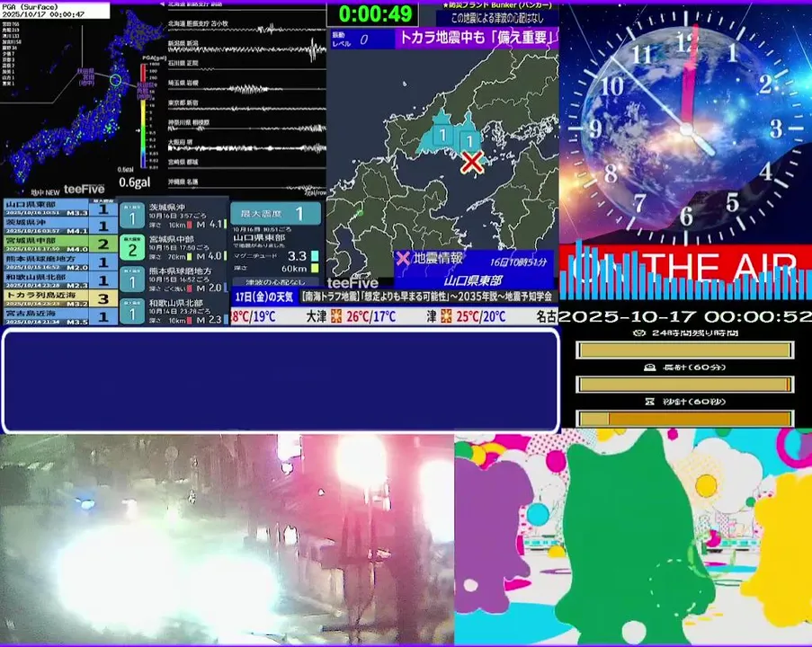The width and height of the screenshot is (812, 647).
Task: Click the cyan square beside magnitude 3.3
Action: [315, 256]
